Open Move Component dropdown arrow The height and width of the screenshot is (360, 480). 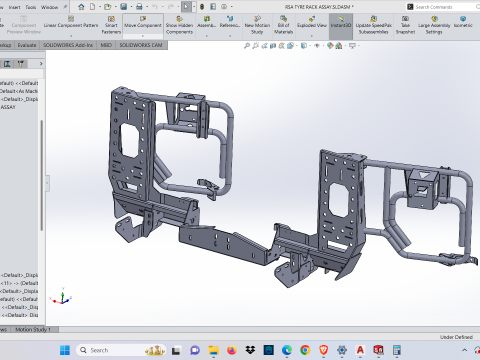point(143,35)
